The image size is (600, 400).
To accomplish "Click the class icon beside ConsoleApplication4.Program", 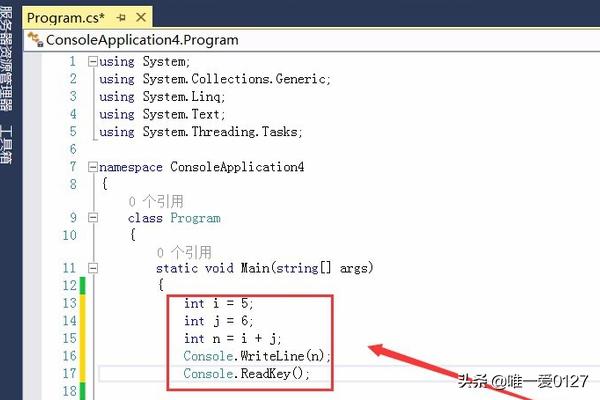I will click(38, 39).
